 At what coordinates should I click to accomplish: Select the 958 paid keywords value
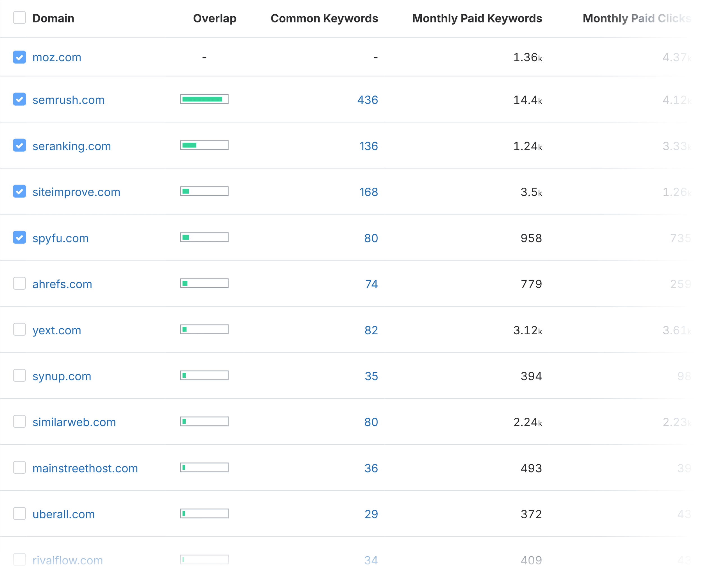click(x=531, y=238)
